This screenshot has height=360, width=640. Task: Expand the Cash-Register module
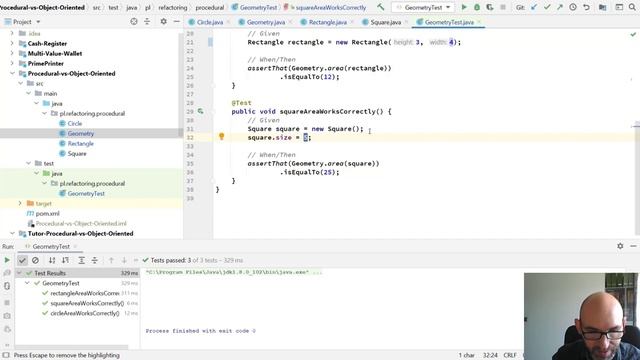tap(12, 43)
